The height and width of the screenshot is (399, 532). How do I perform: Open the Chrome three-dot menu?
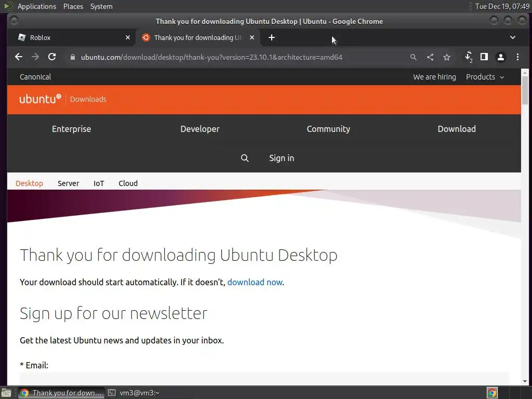(x=517, y=57)
